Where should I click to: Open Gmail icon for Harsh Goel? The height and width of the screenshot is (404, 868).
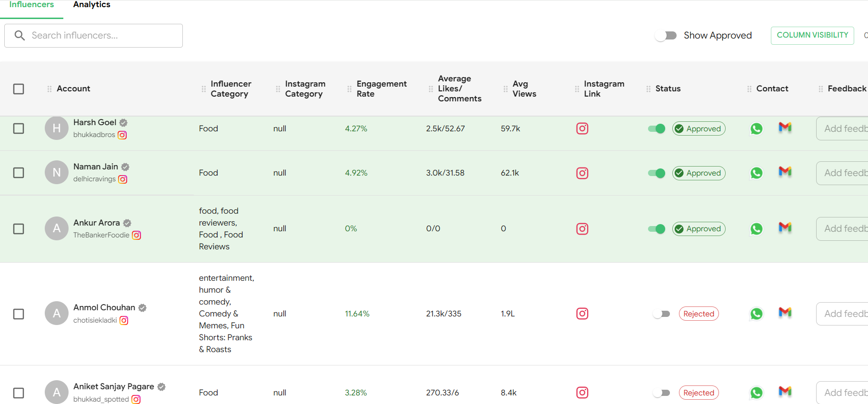(785, 128)
